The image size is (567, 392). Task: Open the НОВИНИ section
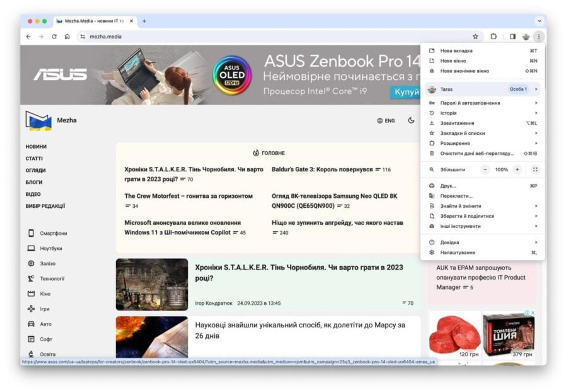click(36, 147)
